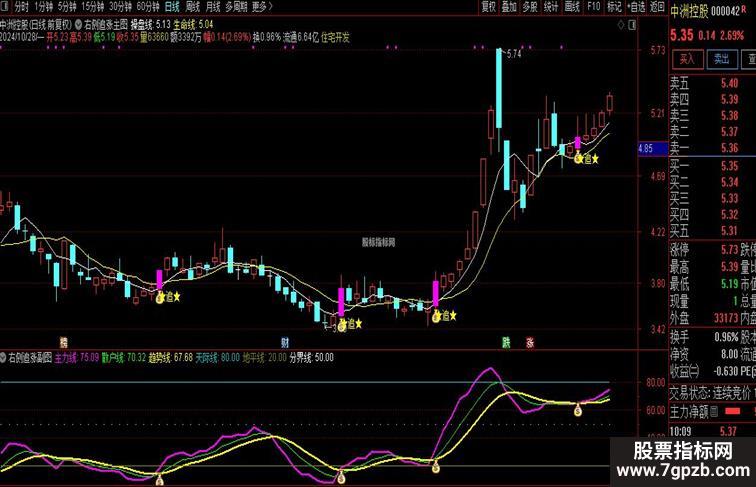Switch to the 分时 time-sharing view
This screenshot has width=756, height=487.
[22, 7]
